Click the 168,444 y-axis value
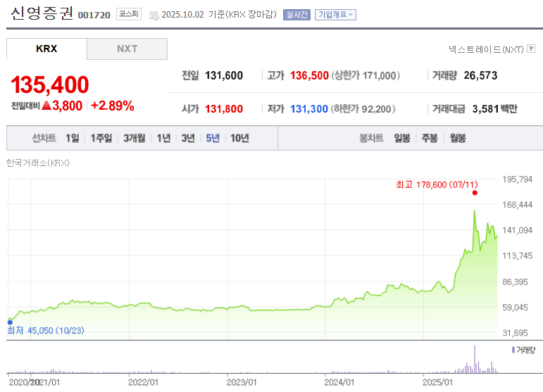This screenshot has height=392, width=543. (x=517, y=205)
